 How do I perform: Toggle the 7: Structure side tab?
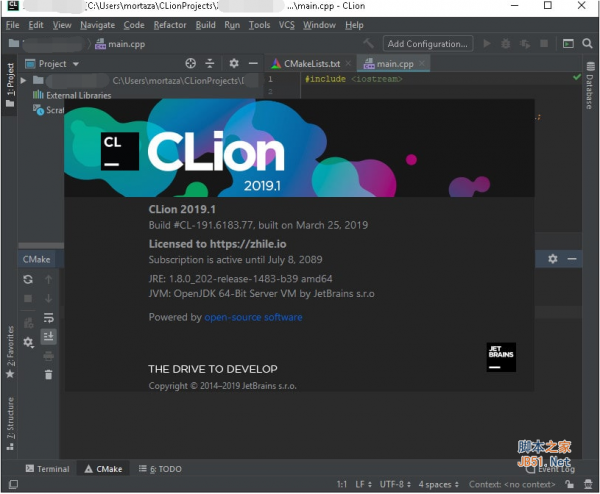[x=10, y=423]
